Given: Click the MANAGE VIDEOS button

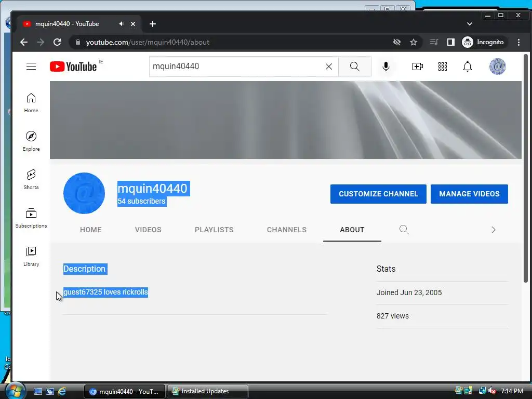Looking at the screenshot, I should click(x=469, y=194).
